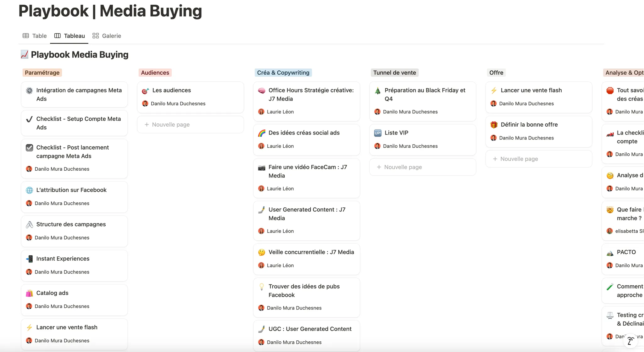This screenshot has height=352, width=644.
Task: Click the Playbook Media Buying database title
Action: (80, 54)
